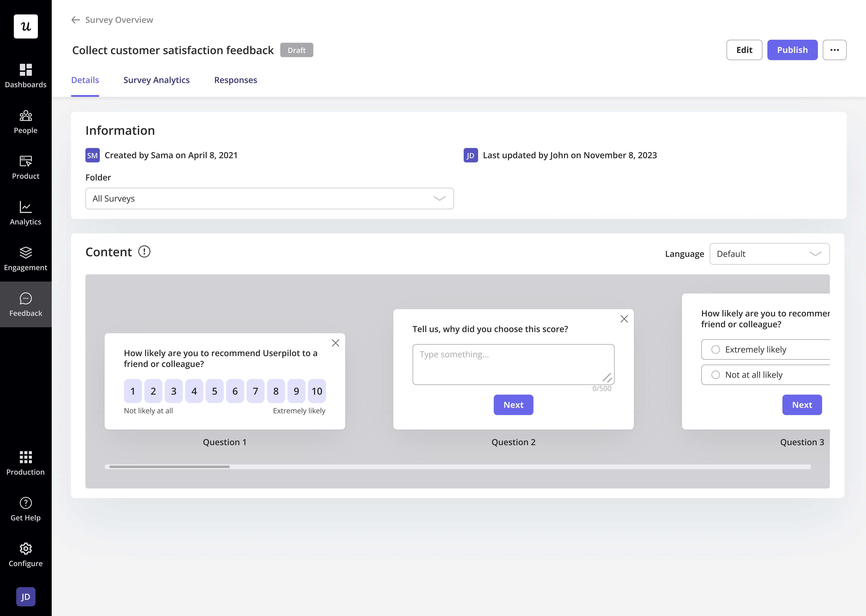Open the Analytics sidebar section
This screenshot has height=616, width=866.
(x=26, y=213)
